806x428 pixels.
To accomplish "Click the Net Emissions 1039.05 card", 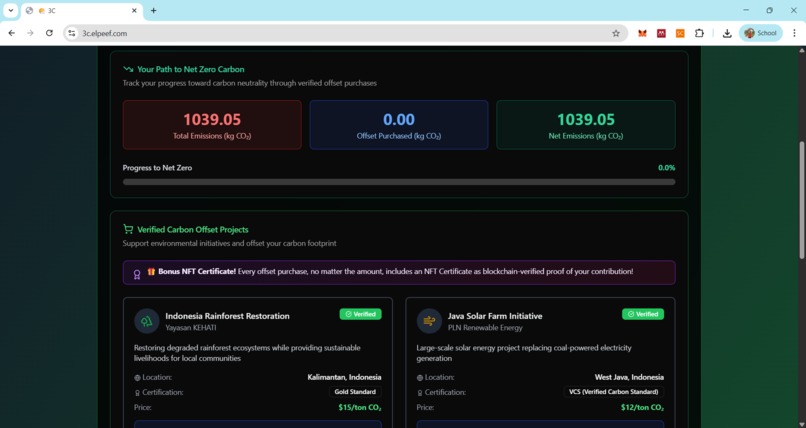I will (586, 125).
